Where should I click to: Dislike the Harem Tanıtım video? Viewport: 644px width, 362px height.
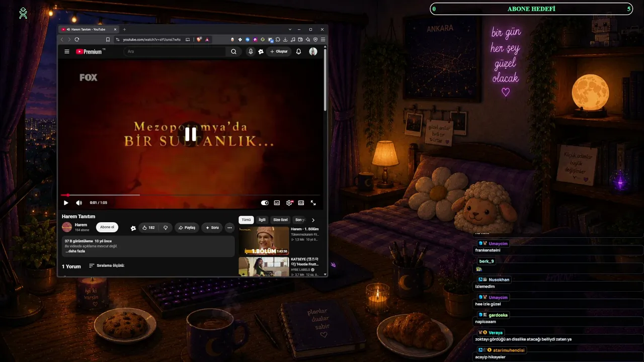point(166,228)
